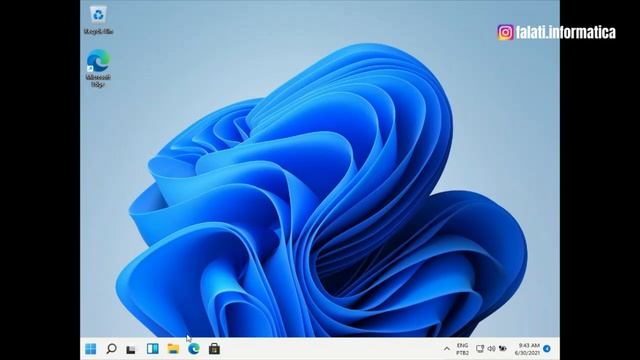Open the volume speaker tray icon

[491, 349]
